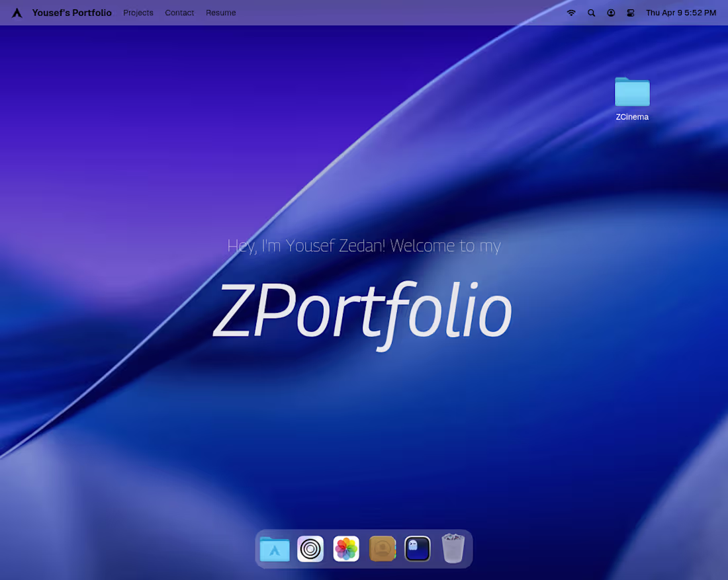Click the user account icon in the menu bar
Viewport: 728px width, 580px height.
(x=611, y=13)
